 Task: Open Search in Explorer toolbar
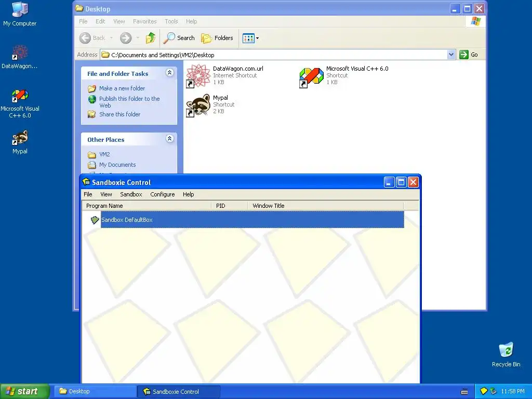[179, 38]
